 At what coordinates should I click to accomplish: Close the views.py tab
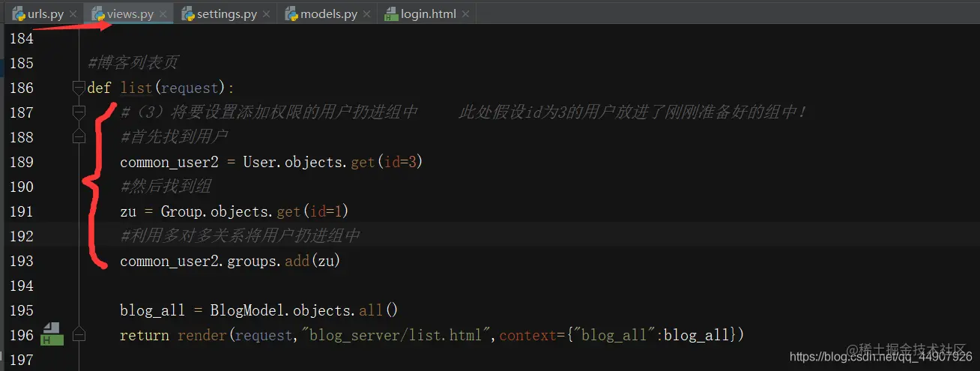[x=163, y=14]
